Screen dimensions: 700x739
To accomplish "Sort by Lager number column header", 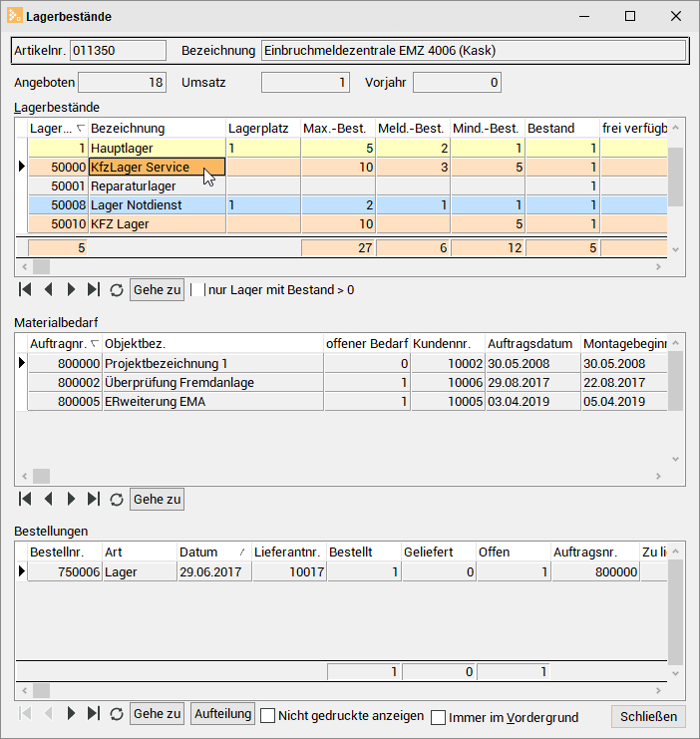I will click(58, 129).
